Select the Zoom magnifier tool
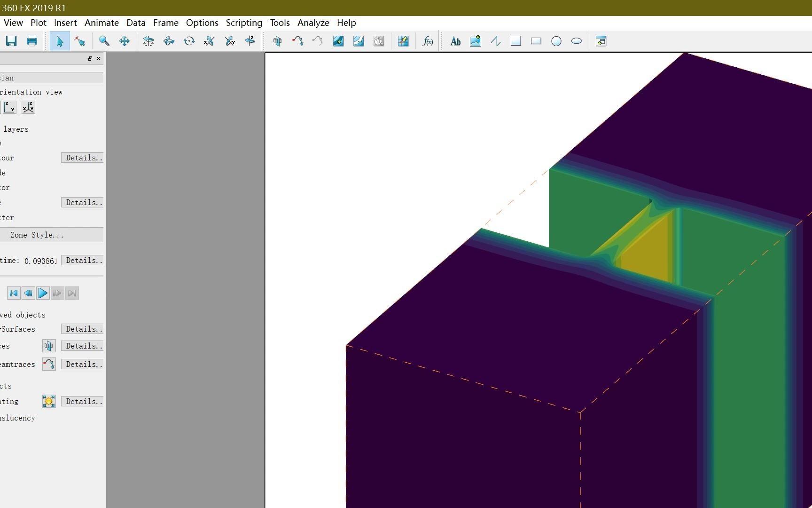 pyautogui.click(x=104, y=41)
